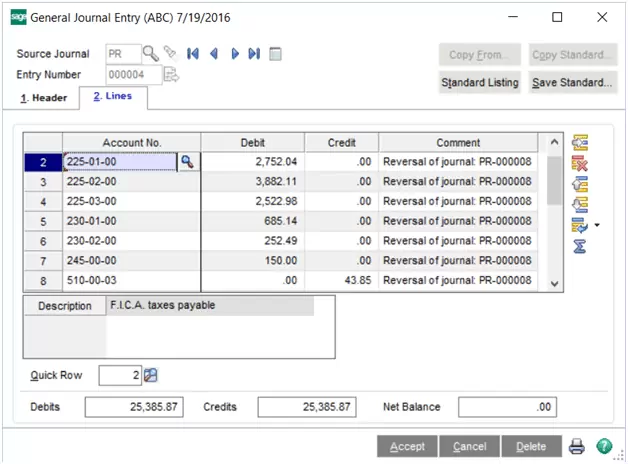
Task: Select the Lines tab
Action: point(112,97)
